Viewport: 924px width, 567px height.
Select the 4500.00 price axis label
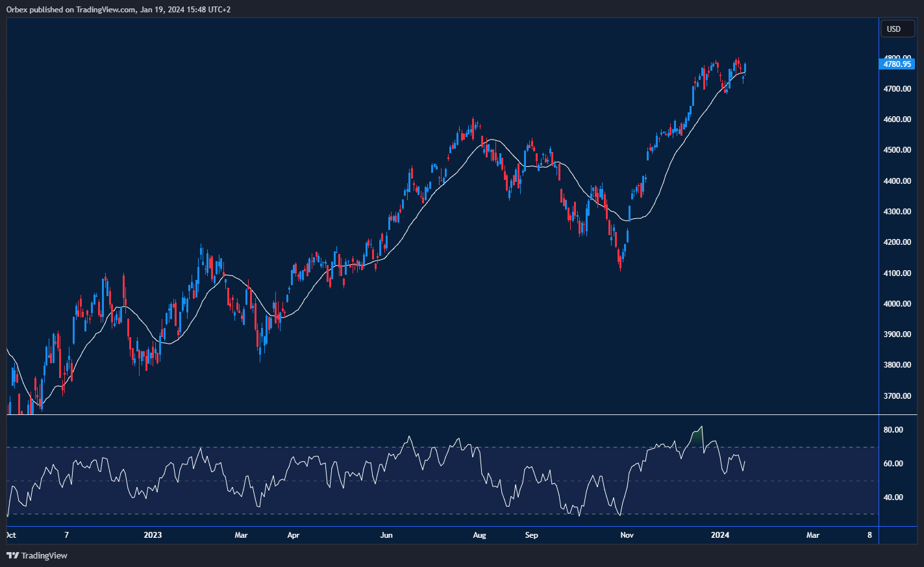click(x=897, y=150)
